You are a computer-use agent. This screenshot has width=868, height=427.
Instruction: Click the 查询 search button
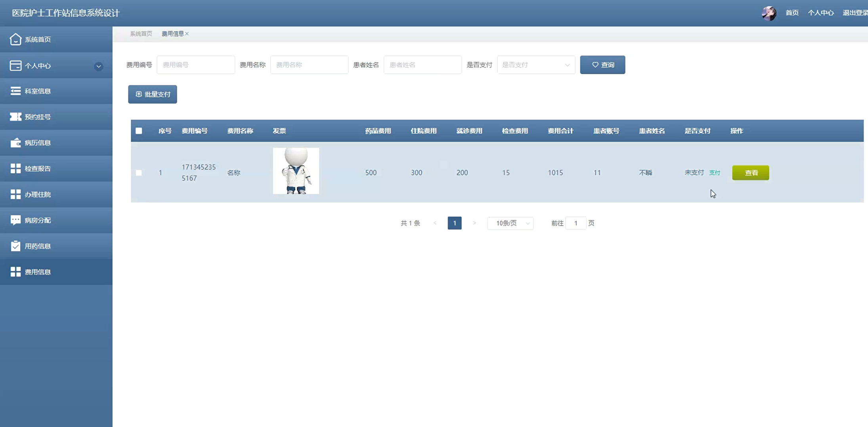pyautogui.click(x=602, y=65)
